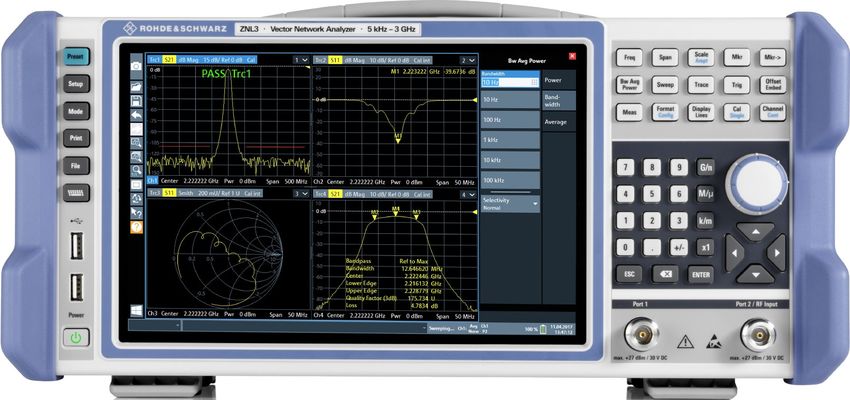Select the 10 Hz bandwidth button
This screenshot has height=400, width=850.
point(510,100)
